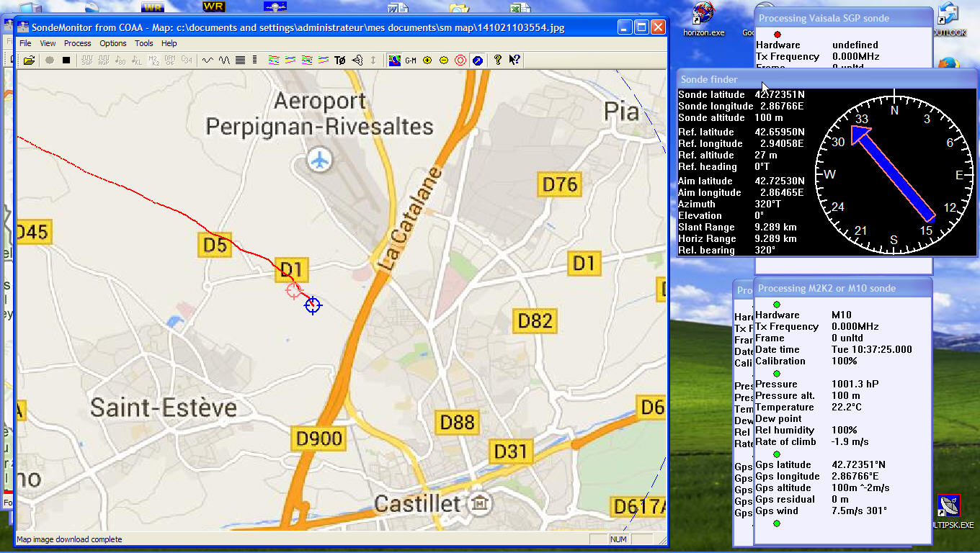
Task: Click the Temperature 22.2°C value
Action: (x=848, y=407)
